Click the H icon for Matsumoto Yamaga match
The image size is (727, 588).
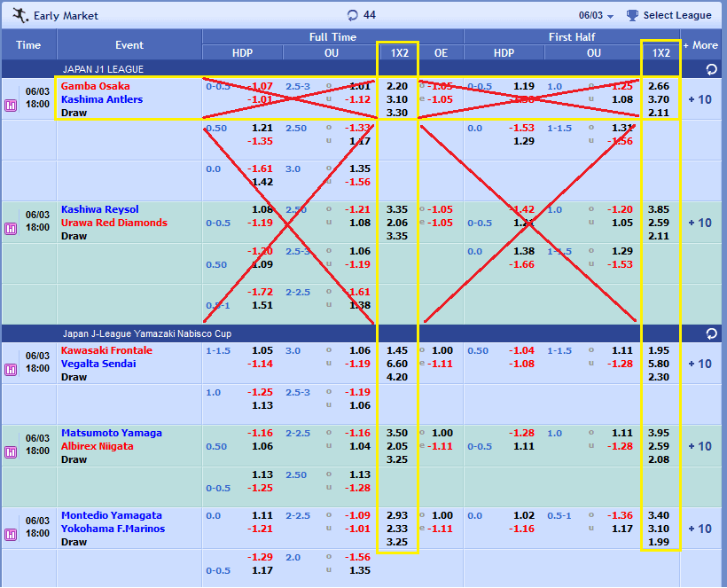(12, 452)
